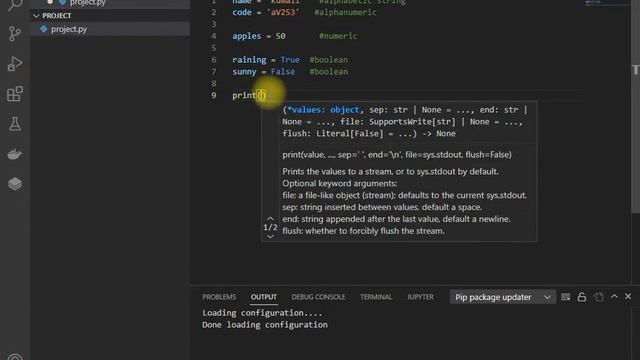Image resolution: width=640 pixels, height=360 pixels.
Task: Click the 'aV253' string on line 2
Action: [x=283, y=12]
